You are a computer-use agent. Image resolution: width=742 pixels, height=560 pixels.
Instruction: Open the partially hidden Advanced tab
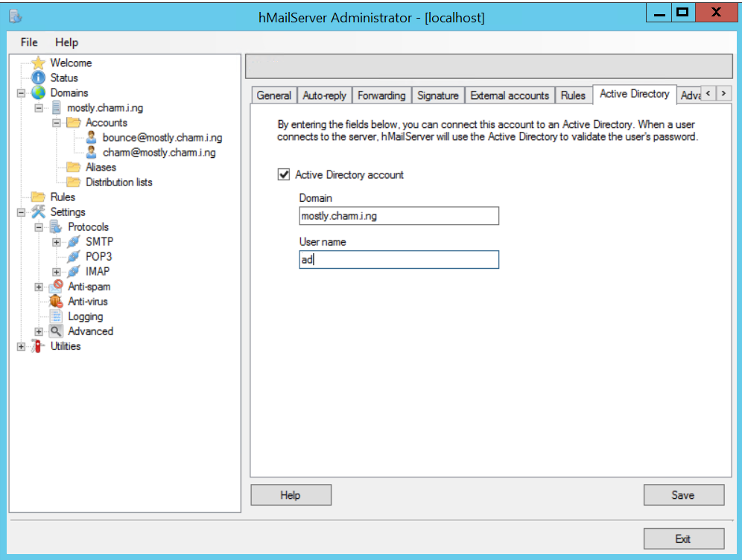tap(690, 95)
